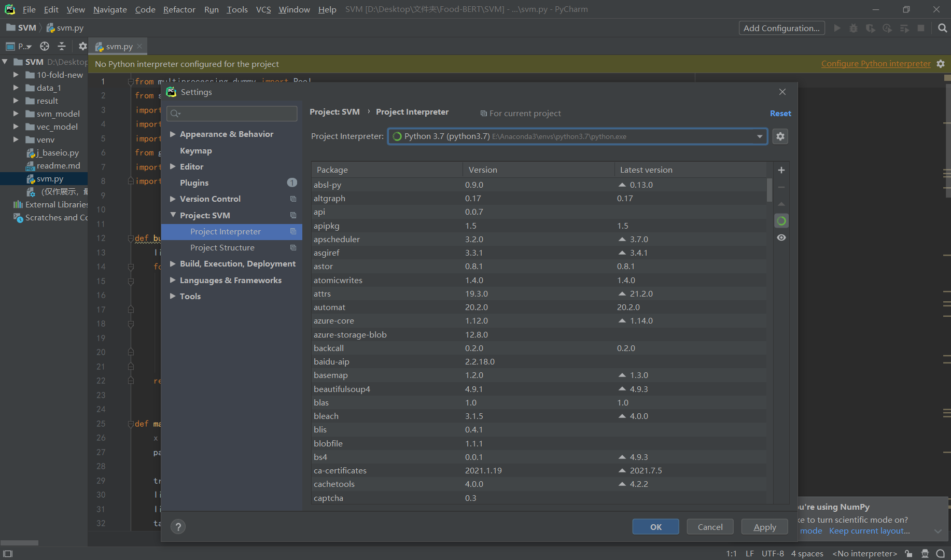Open the Tools menu
This screenshot has height=560, width=951.
pos(237,9)
